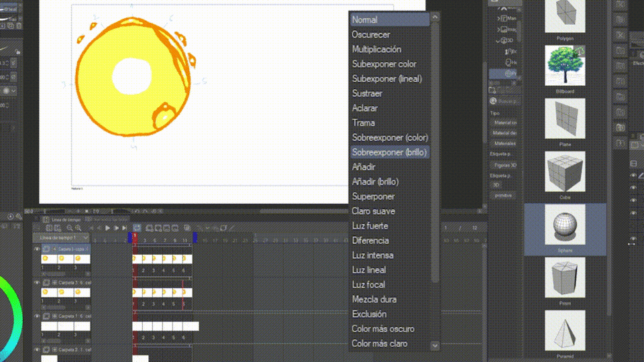Select the Cube 3D primitive thumbnail
The width and height of the screenshot is (644, 362).
coord(565,172)
